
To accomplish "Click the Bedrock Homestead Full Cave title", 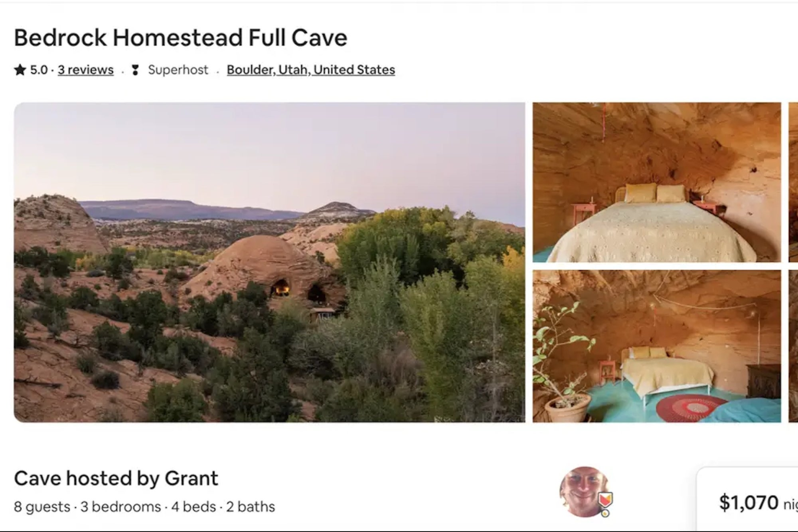I will click(x=180, y=38).
